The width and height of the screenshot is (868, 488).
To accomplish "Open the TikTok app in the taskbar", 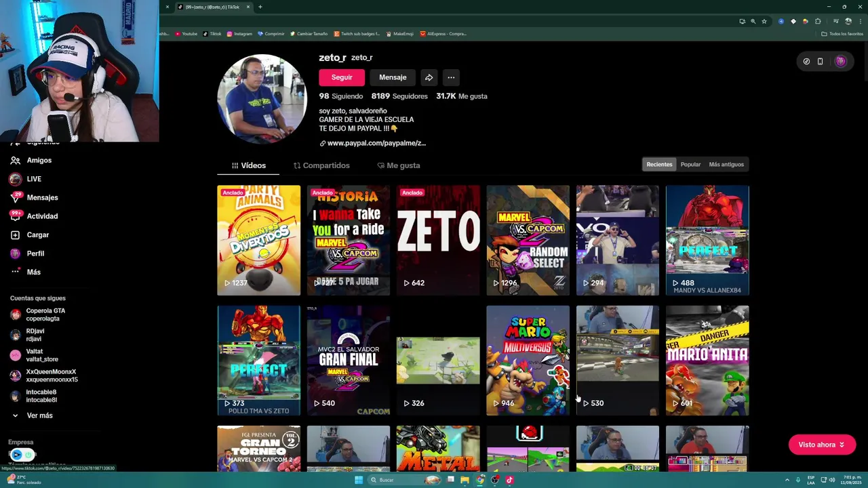I will coord(509,480).
